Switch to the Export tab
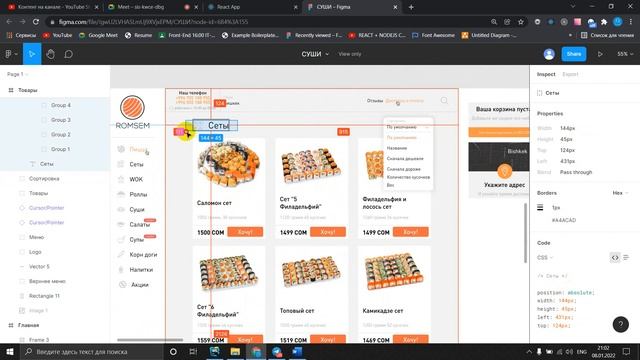 click(x=570, y=74)
